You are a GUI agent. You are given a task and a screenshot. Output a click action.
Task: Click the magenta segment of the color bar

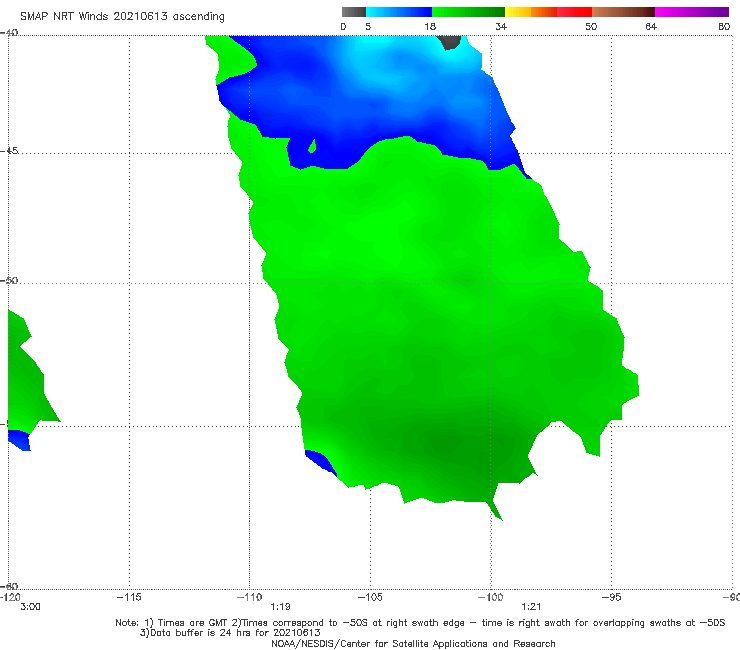point(692,12)
